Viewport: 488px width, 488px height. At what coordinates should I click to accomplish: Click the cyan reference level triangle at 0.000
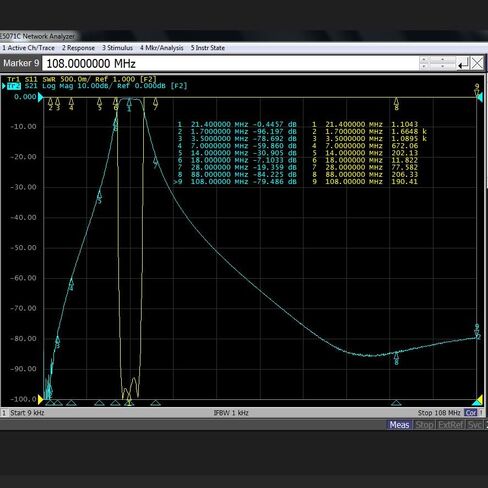click(40, 97)
